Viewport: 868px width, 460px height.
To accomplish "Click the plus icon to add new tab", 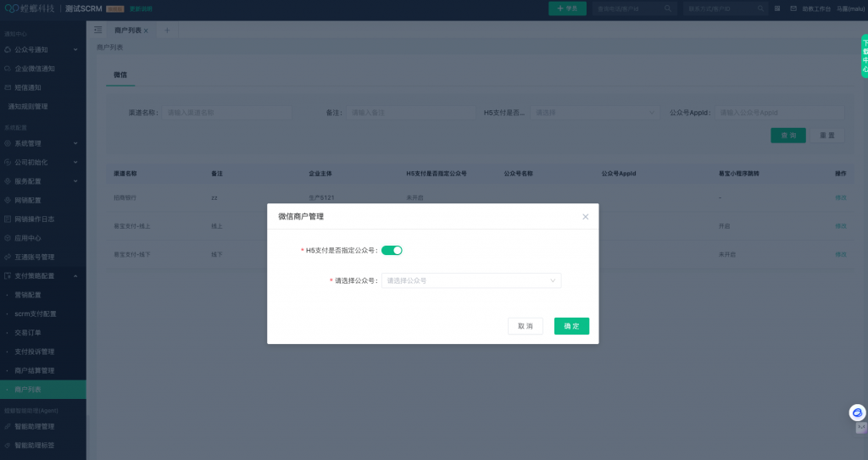I will 167,30.
